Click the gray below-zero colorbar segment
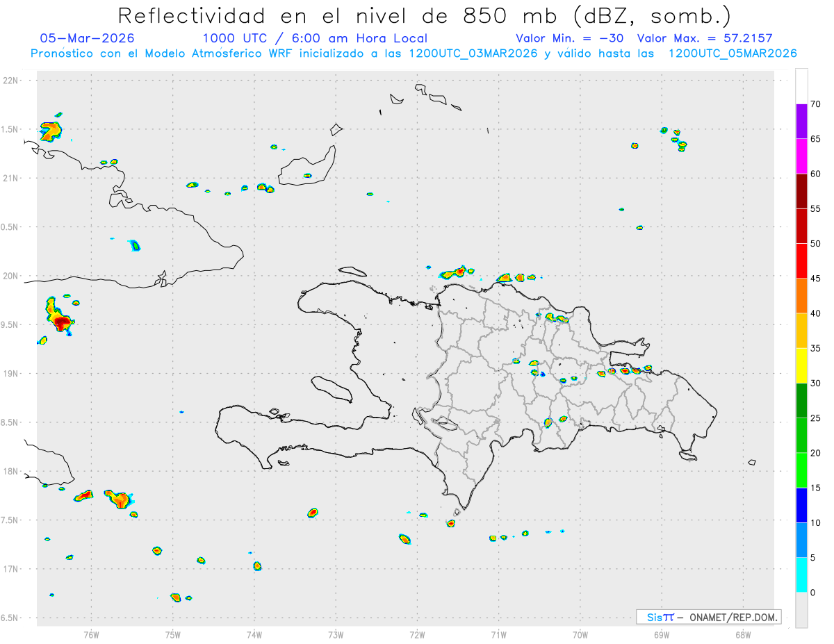 click(801, 610)
